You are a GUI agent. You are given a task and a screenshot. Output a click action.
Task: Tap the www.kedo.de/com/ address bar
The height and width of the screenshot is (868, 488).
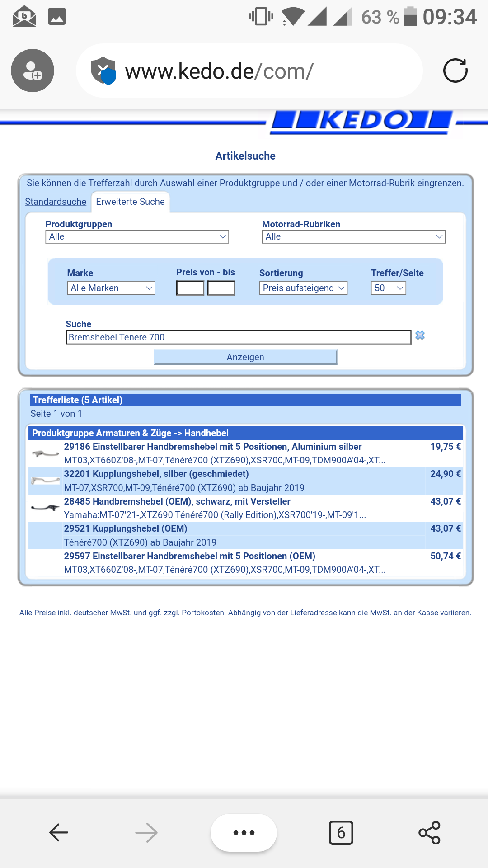[249, 71]
